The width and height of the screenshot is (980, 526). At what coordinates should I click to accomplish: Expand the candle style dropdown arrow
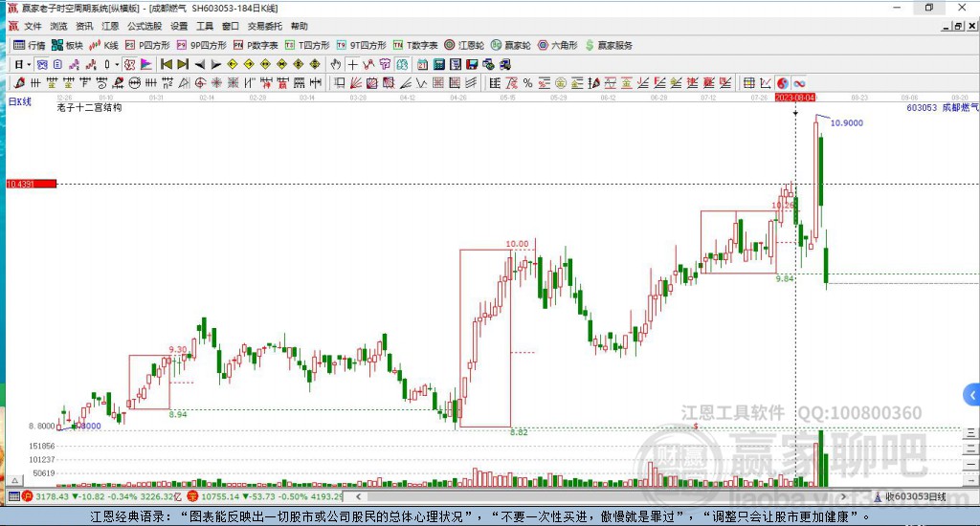117,64
